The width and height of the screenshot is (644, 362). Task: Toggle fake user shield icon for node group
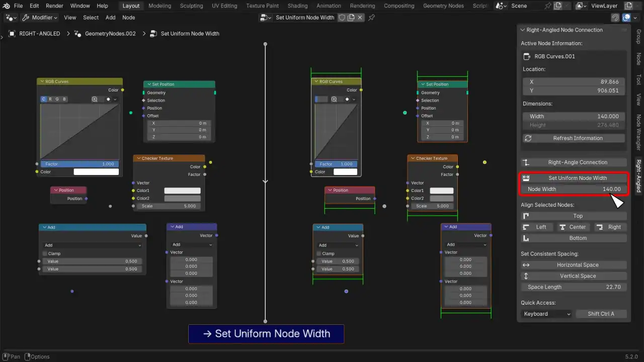click(x=342, y=17)
